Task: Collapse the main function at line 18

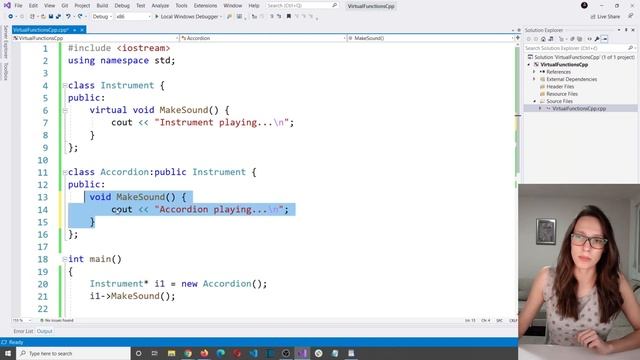Action: (x=65, y=259)
